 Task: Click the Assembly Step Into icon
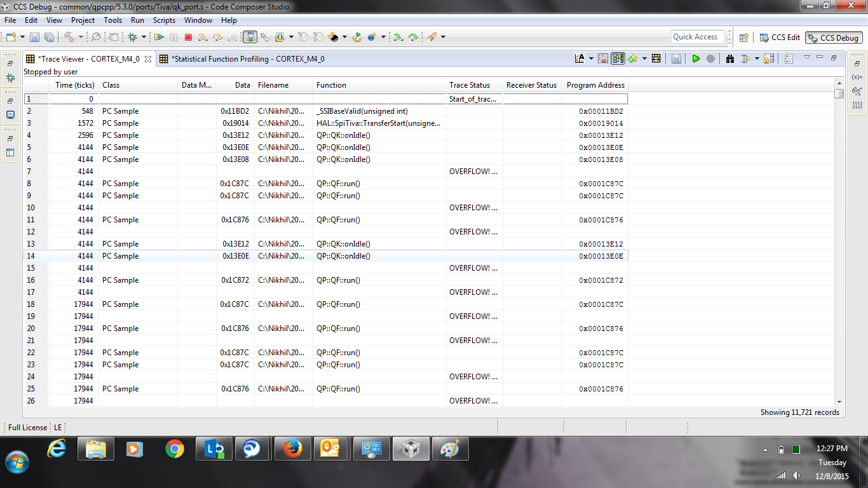[398, 37]
